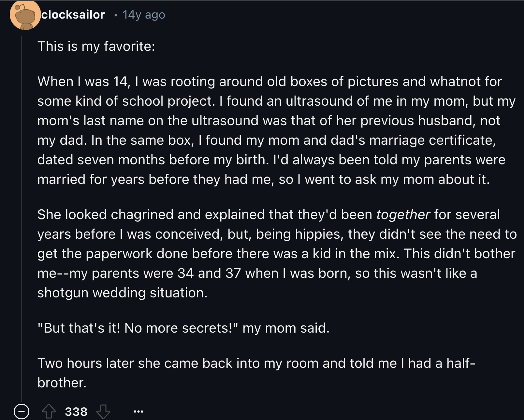This screenshot has height=420, width=524.
Task: Open the three-dot more options menu
Action: 138,412
